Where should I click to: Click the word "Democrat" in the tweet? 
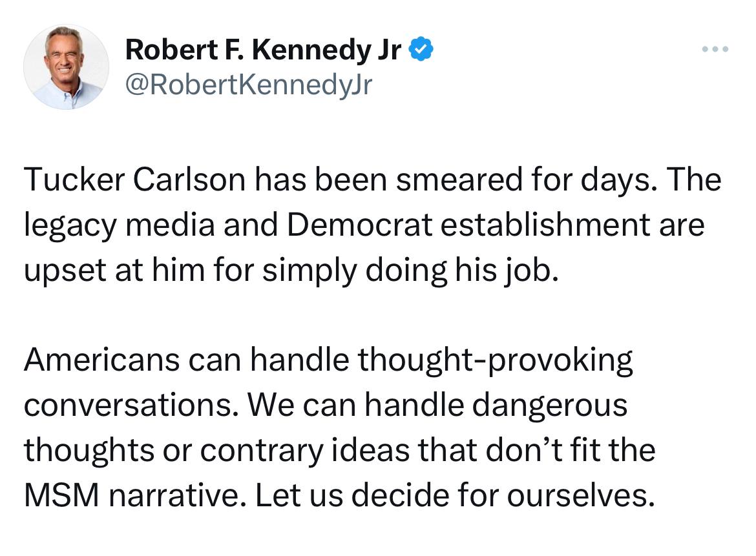pyautogui.click(x=360, y=225)
